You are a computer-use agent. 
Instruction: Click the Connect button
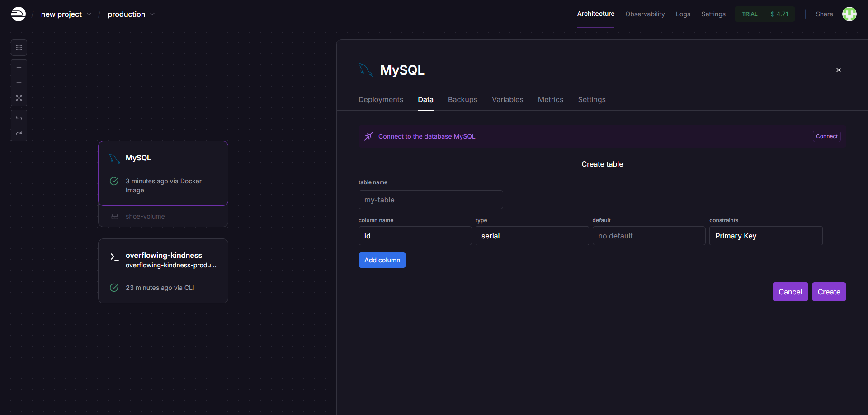point(827,136)
